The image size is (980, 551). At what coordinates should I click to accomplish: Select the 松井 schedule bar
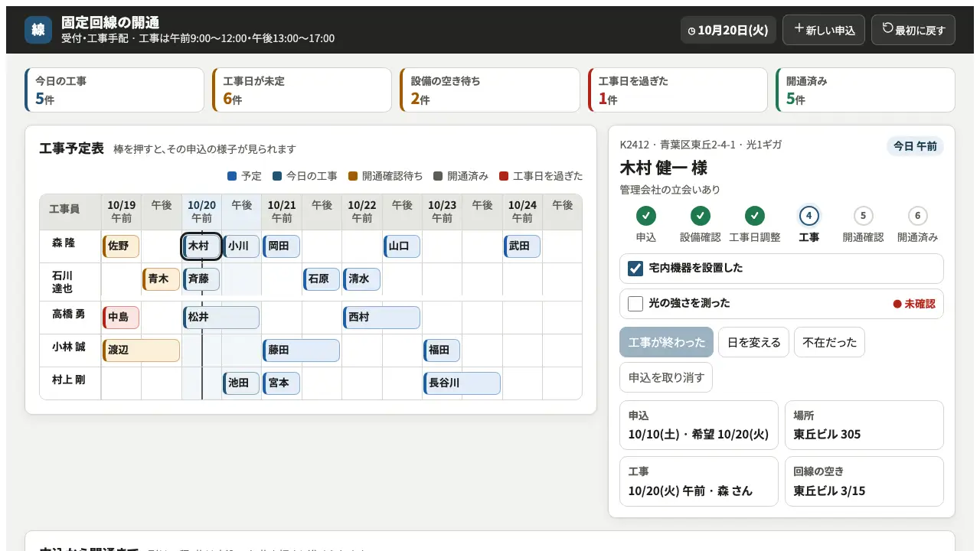[221, 318]
